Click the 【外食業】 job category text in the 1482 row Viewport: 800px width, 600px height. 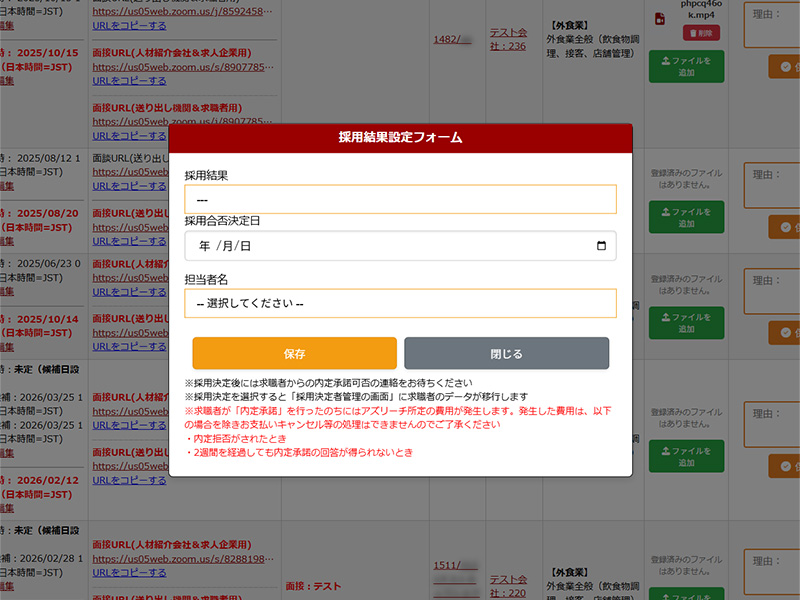[569, 25]
